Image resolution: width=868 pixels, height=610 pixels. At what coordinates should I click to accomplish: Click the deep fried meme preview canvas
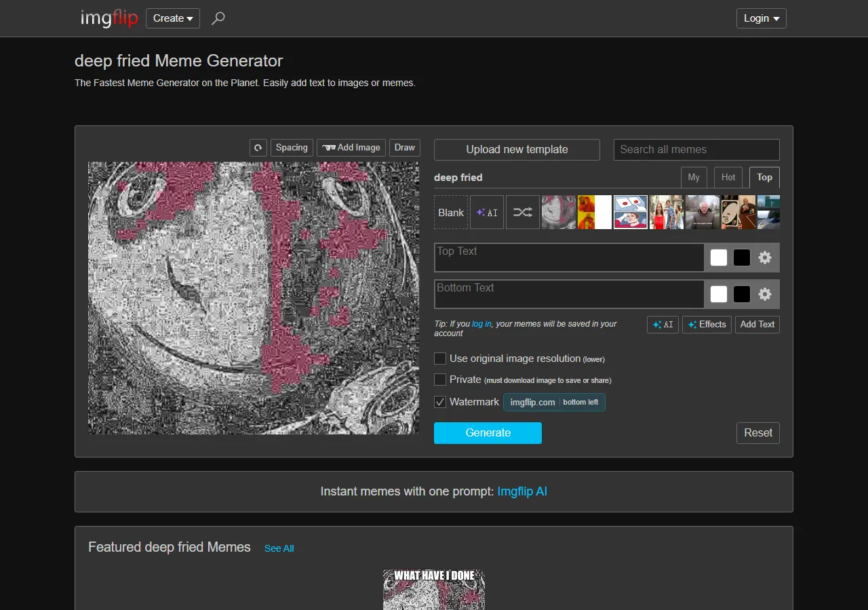254,298
